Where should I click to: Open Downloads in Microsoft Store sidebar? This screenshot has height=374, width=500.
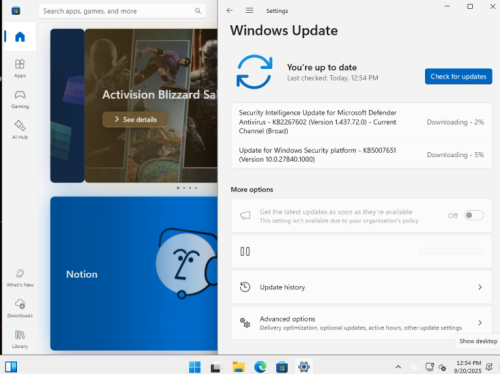pyautogui.click(x=20, y=308)
